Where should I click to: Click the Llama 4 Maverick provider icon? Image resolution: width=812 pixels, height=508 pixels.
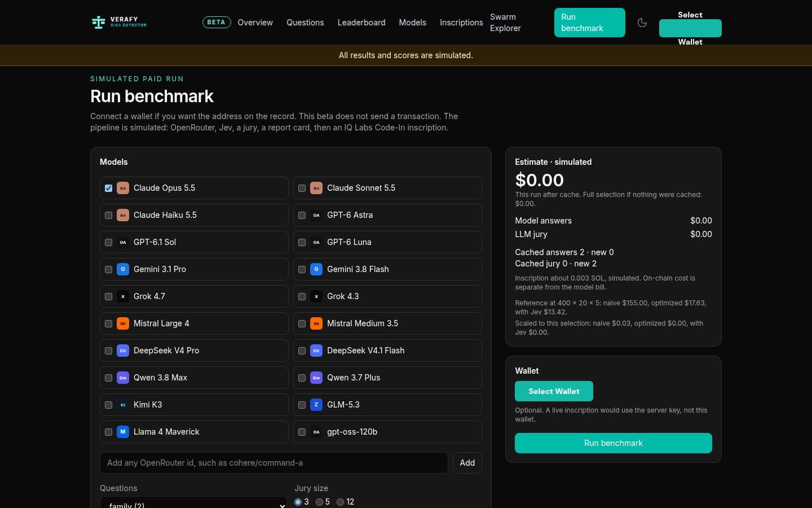pos(123,432)
